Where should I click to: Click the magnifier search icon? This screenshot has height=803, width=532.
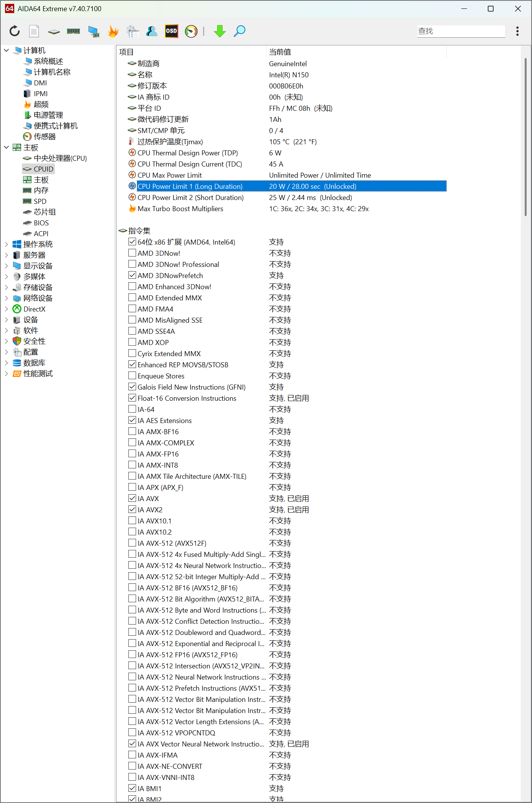[239, 31]
